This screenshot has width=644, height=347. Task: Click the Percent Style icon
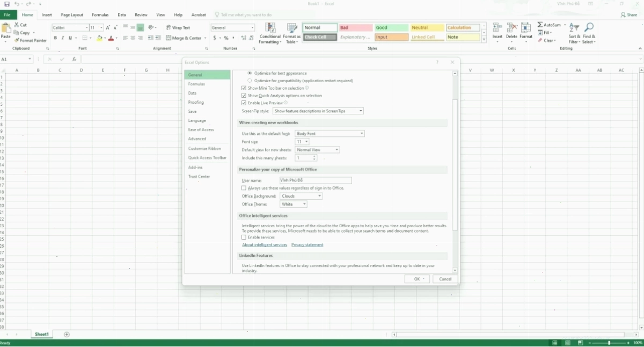pos(226,38)
